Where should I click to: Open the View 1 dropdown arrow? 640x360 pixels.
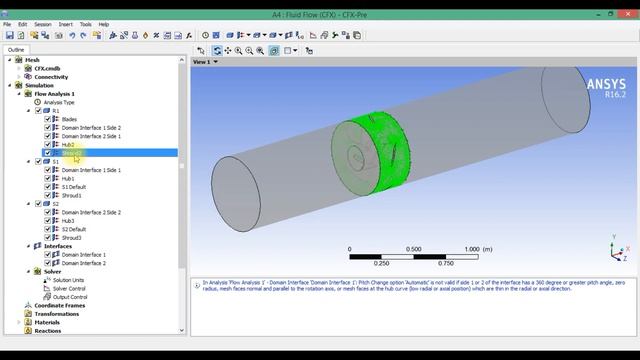tap(216, 62)
